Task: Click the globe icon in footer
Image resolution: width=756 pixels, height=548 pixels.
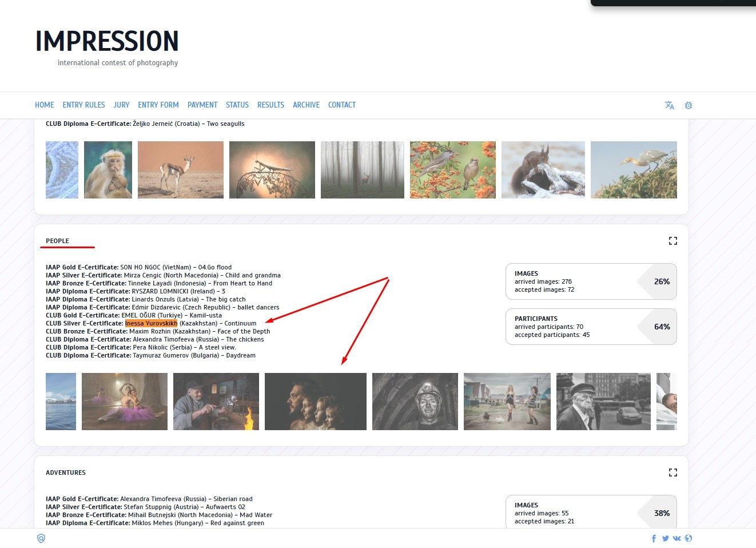Action: 689,538
